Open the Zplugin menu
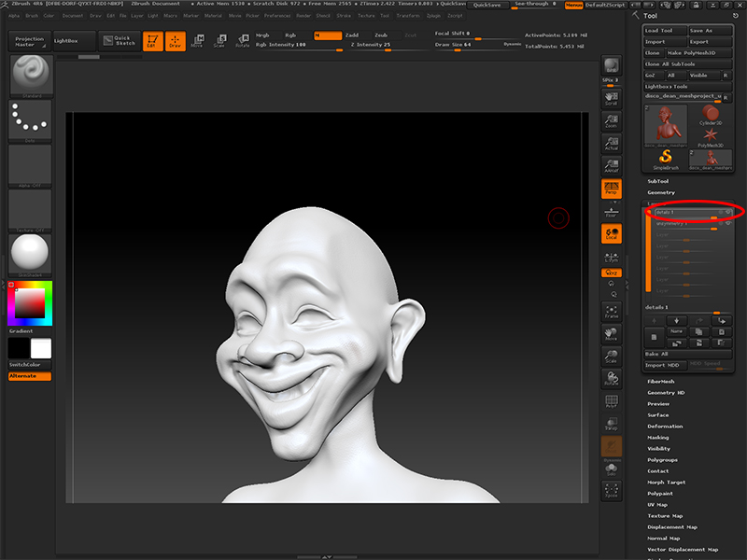The image size is (747, 560). (433, 16)
